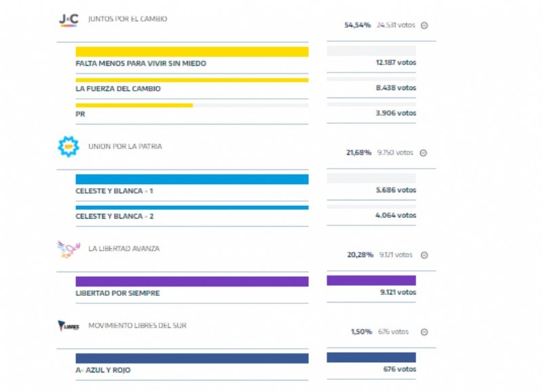Viewport: 542px width, 392px height.
Task: Click the 21,68% percentage
Action: coord(359,152)
